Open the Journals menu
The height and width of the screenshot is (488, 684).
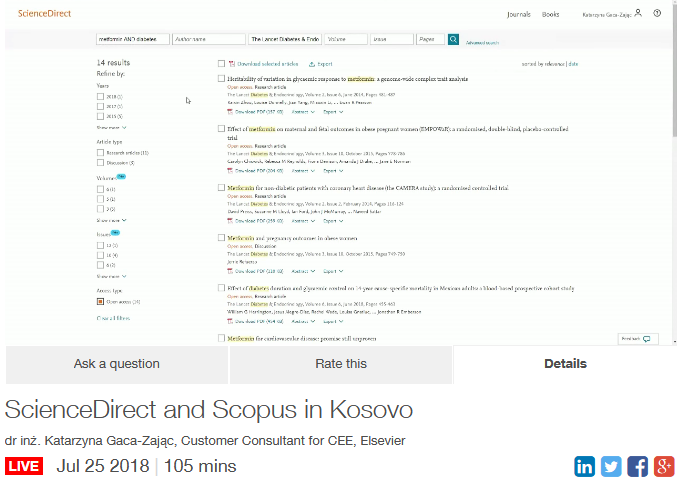click(x=519, y=14)
